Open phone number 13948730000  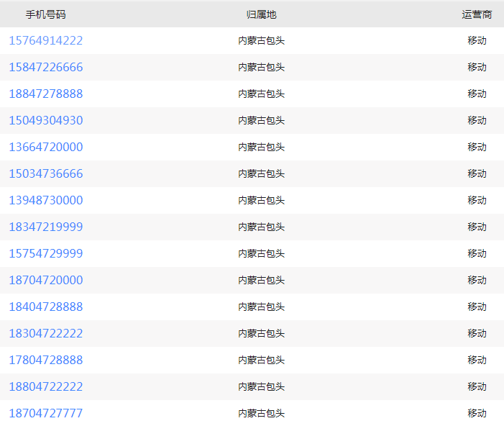coord(46,201)
